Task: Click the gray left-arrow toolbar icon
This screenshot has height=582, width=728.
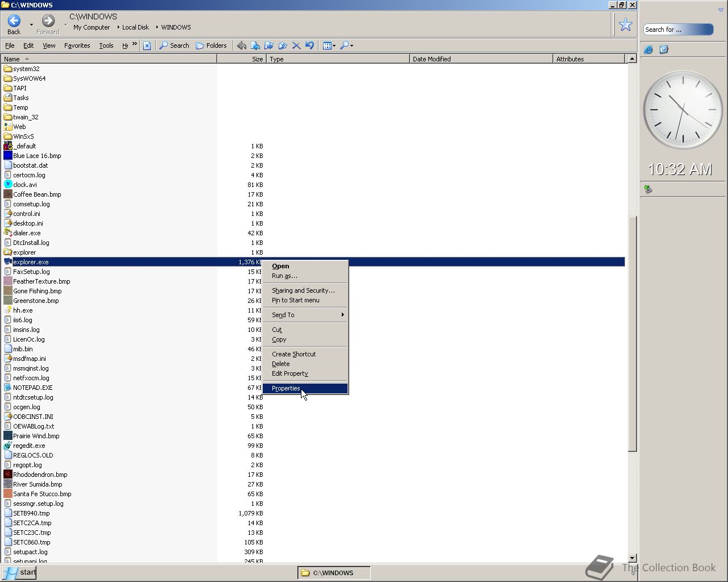Action: [242, 45]
